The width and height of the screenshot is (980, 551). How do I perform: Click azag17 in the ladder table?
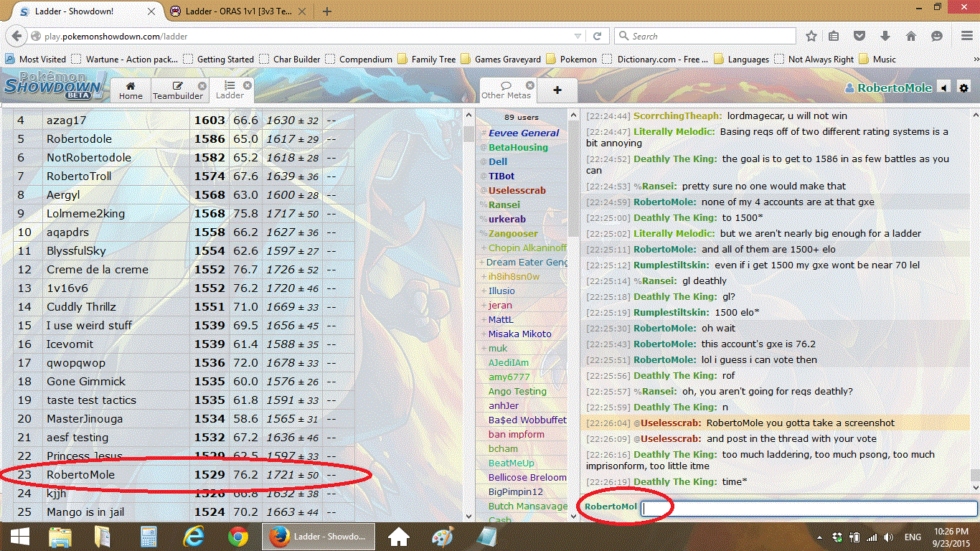[66, 121]
